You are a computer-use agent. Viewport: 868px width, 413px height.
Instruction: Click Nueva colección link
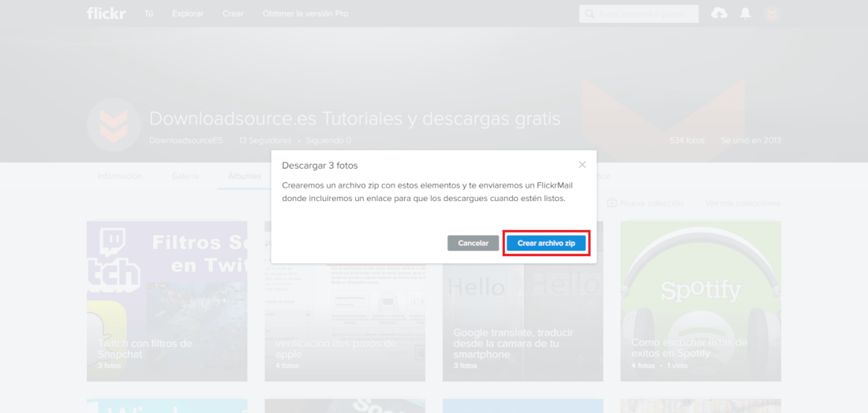point(652,203)
